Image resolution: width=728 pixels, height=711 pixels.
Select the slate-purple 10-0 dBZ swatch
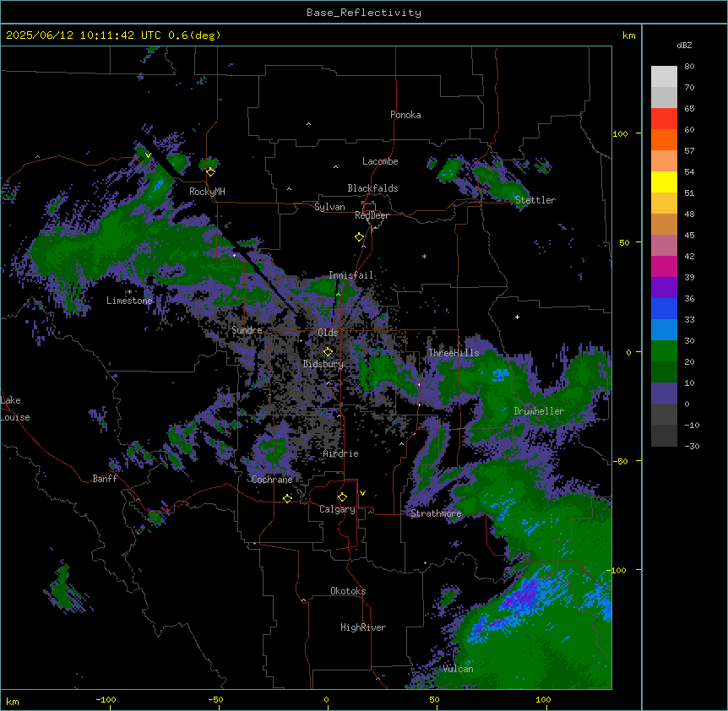click(x=664, y=393)
